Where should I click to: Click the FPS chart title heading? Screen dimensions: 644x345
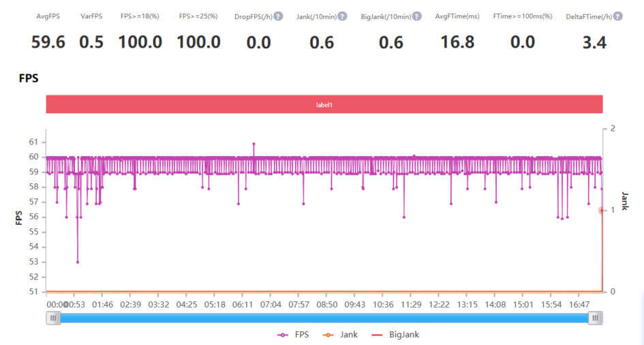(29, 78)
